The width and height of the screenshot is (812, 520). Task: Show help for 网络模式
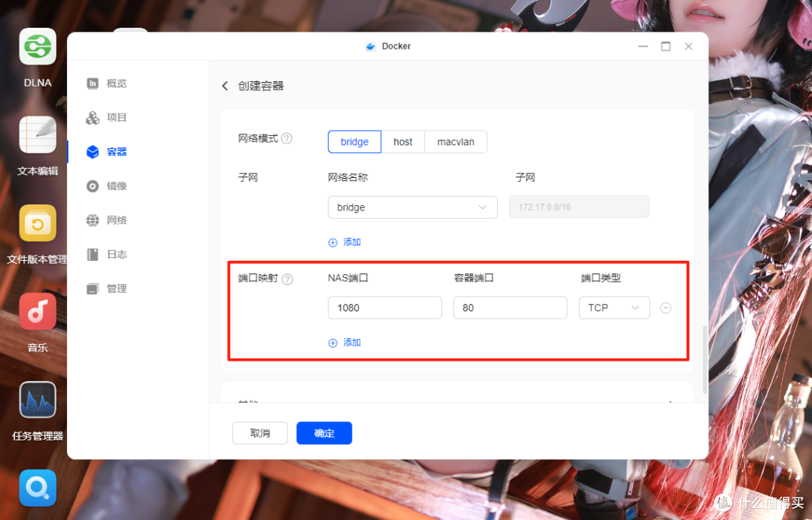pos(287,139)
